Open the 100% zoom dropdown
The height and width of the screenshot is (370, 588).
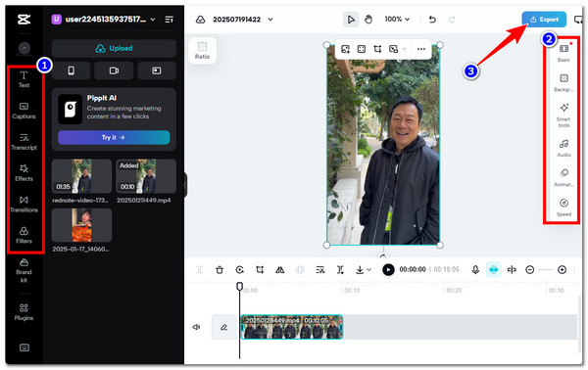397,20
